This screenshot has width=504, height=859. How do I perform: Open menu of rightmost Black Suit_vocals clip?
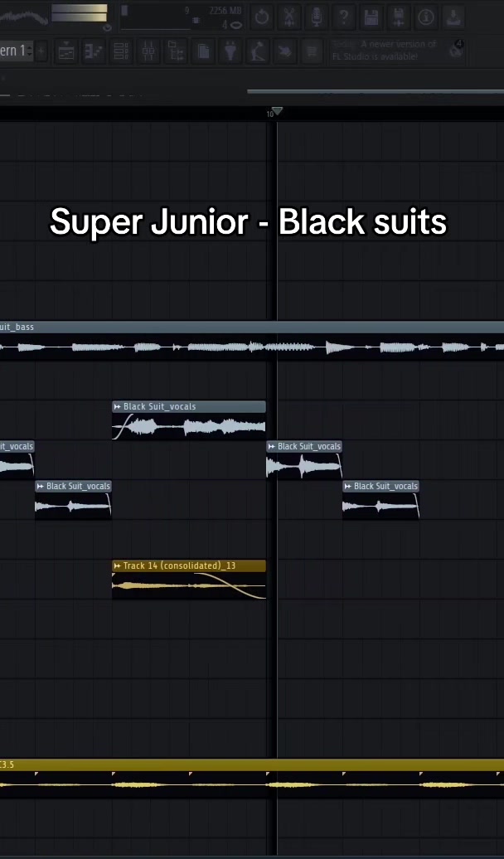tap(347, 486)
